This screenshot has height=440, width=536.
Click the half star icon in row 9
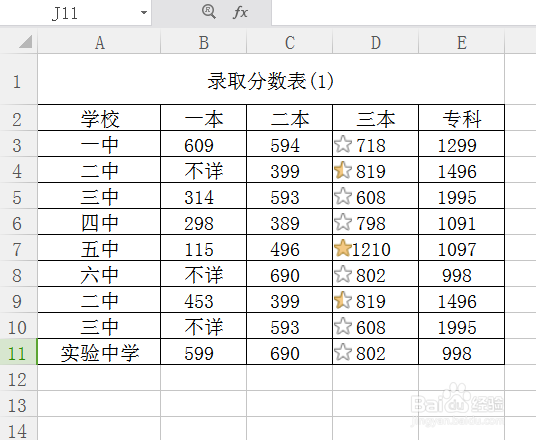pos(343,300)
